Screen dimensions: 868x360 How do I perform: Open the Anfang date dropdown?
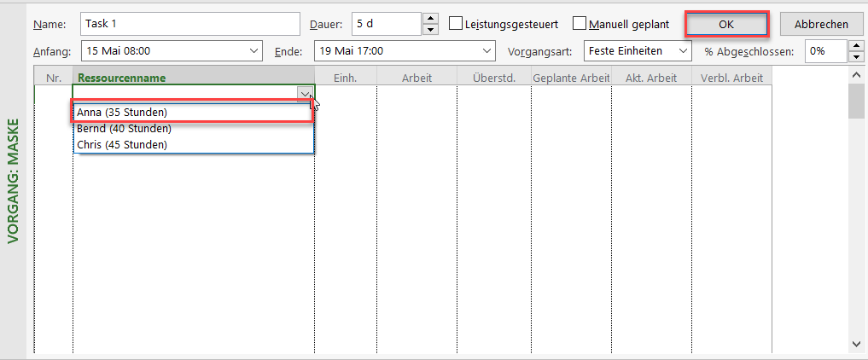[x=253, y=51]
